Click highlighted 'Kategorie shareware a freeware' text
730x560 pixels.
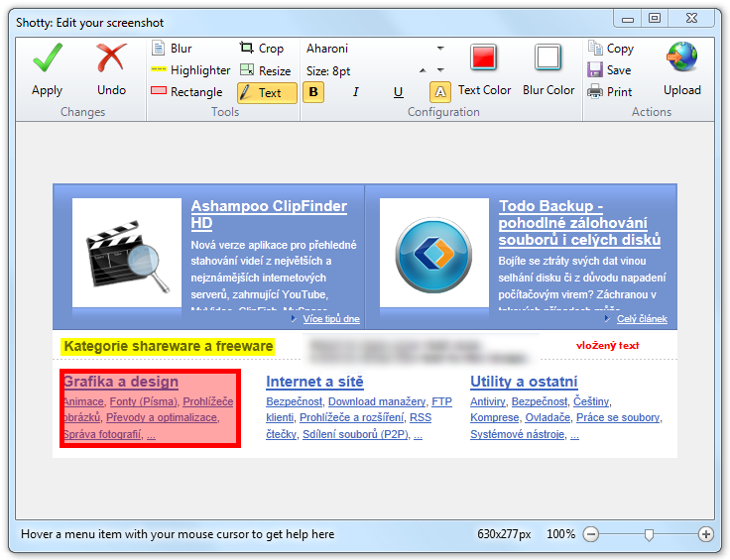tap(168, 347)
